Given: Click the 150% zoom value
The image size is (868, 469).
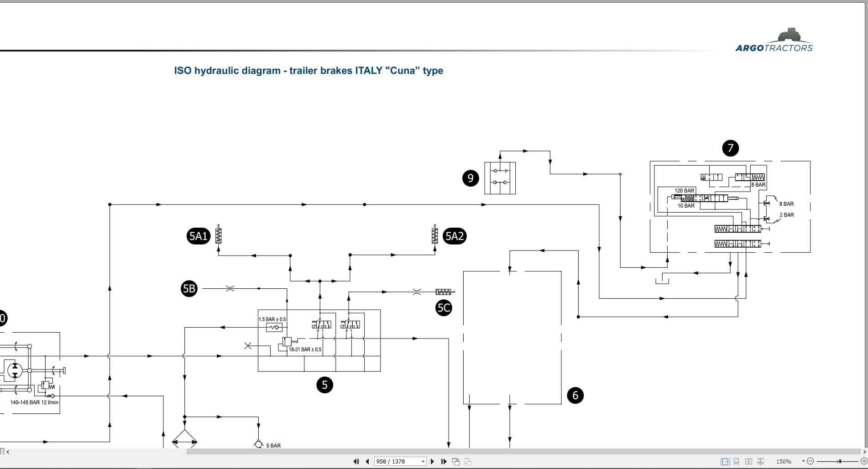Looking at the screenshot, I should (784, 462).
